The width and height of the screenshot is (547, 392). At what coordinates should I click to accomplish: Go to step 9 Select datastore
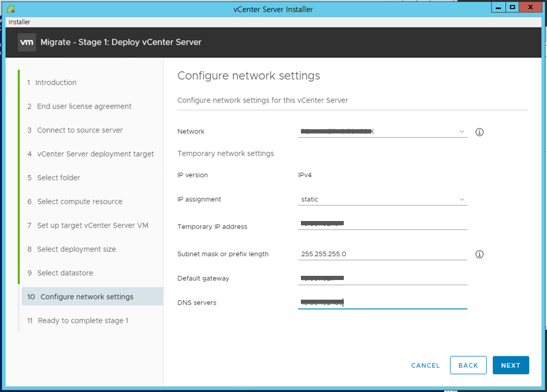(x=60, y=273)
